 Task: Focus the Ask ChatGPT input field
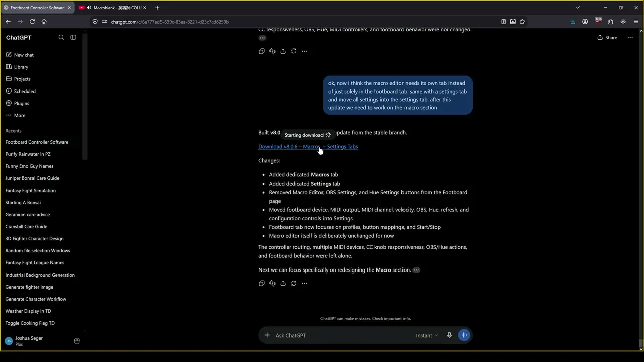342,335
